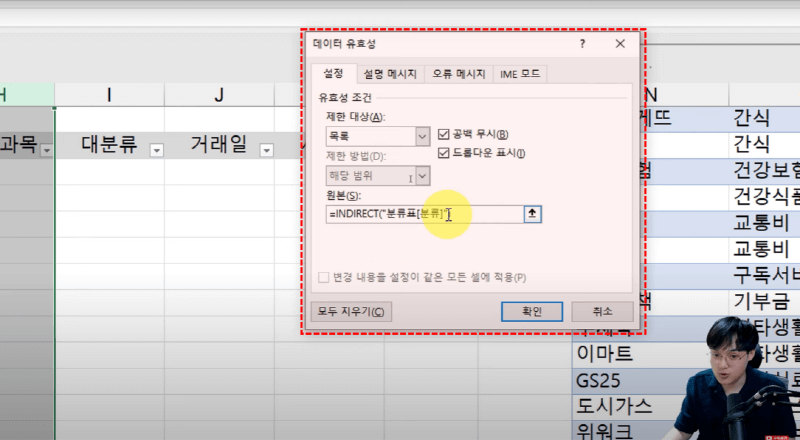Click the 대분류 header cell

click(x=109, y=145)
